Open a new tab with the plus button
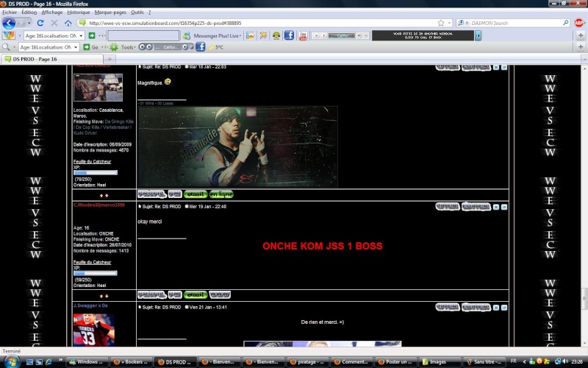Screen dimensions: 588x368 [x=110, y=59]
